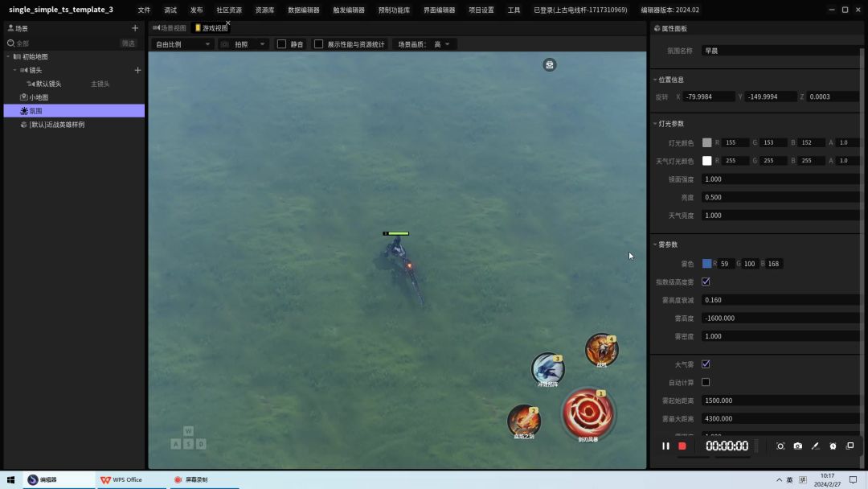Screen dimensions: 868x489
Task: Trigger the blue dash skill numbered 3
Action: point(547,368)
